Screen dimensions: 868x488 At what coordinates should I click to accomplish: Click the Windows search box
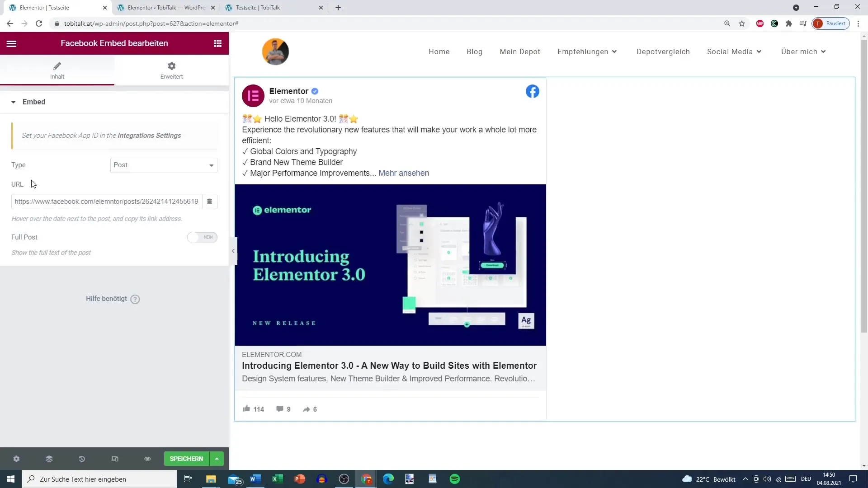click(99, 479)
